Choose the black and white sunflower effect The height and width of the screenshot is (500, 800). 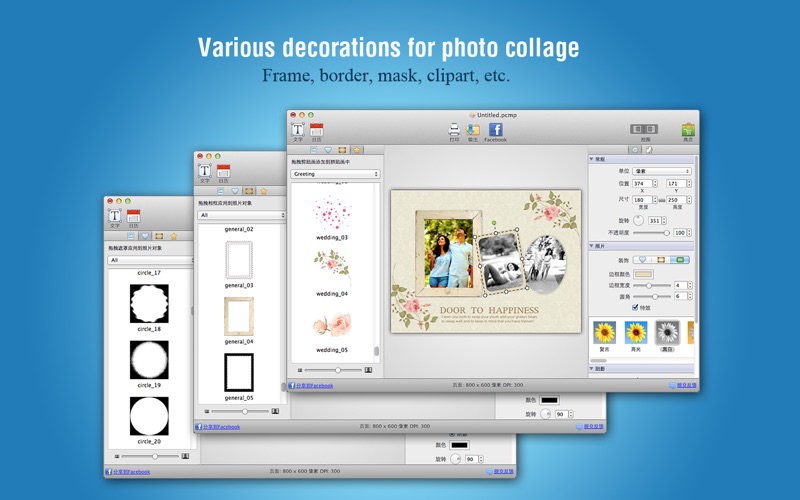tap(666, 333)
